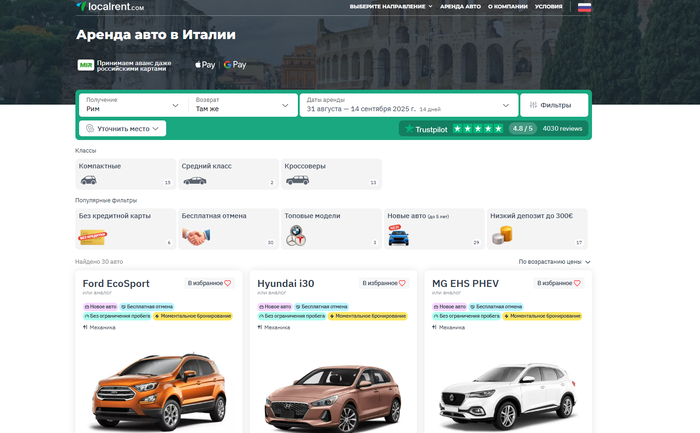The image size is (700, 433).
Task: Open the О компании menu item
Action: click(x=508, y=7)
